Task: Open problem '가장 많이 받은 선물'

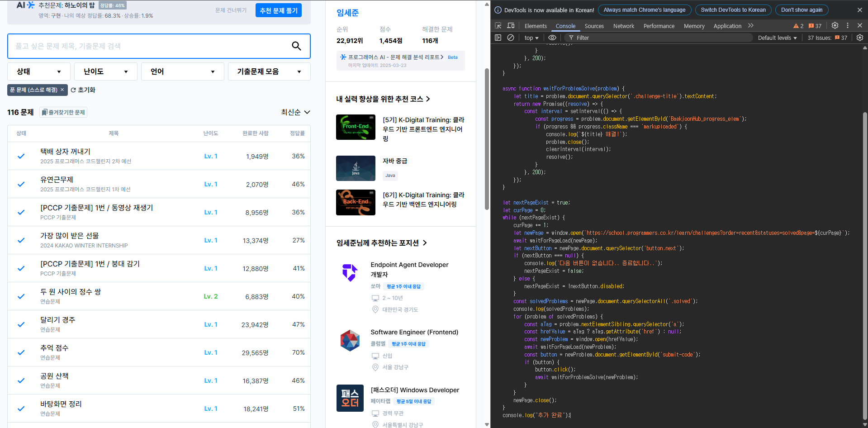Action: click(x=70, y=236)
